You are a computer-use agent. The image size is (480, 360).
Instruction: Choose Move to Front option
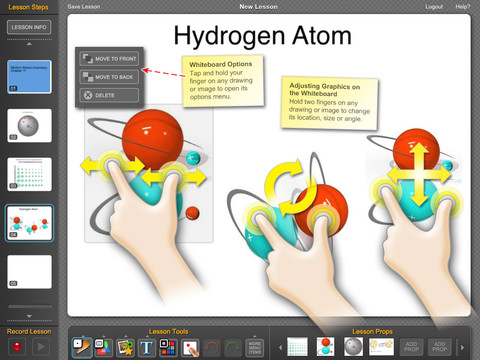(x=109, y=59)
